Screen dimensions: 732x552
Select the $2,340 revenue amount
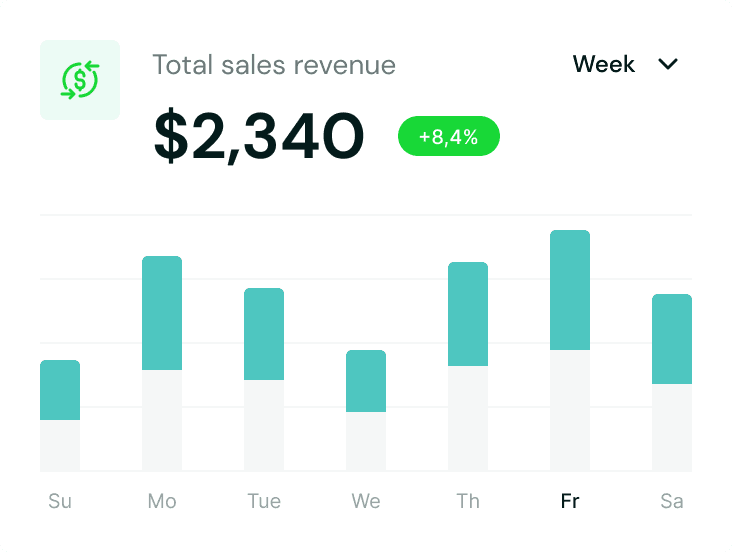[x=259, y=137]
